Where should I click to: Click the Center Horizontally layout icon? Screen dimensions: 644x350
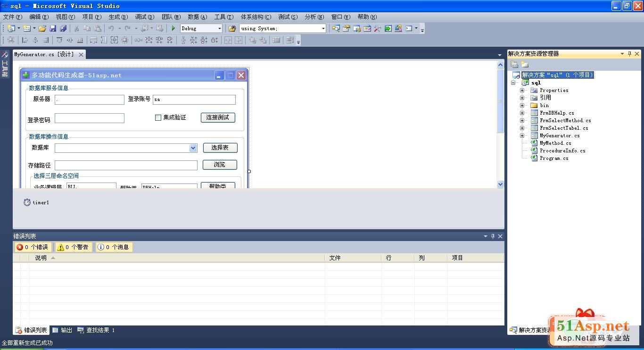tap(228, 40)
